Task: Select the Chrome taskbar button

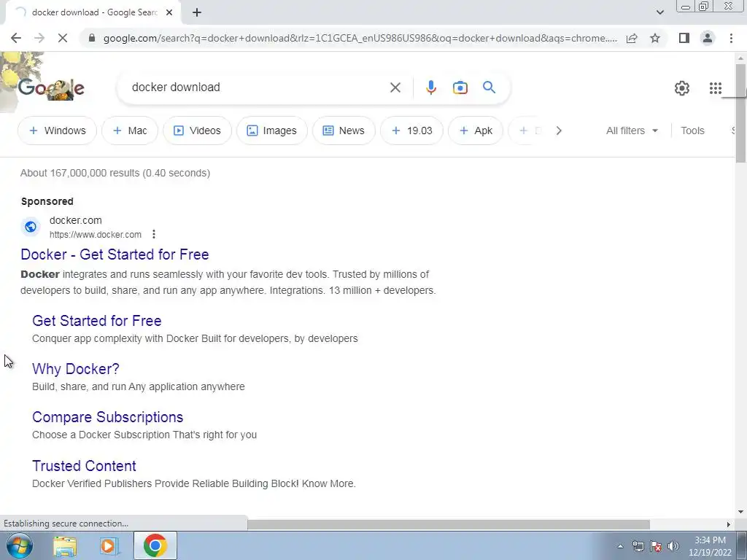Action: pyautogui.click(x=155, y=545)
